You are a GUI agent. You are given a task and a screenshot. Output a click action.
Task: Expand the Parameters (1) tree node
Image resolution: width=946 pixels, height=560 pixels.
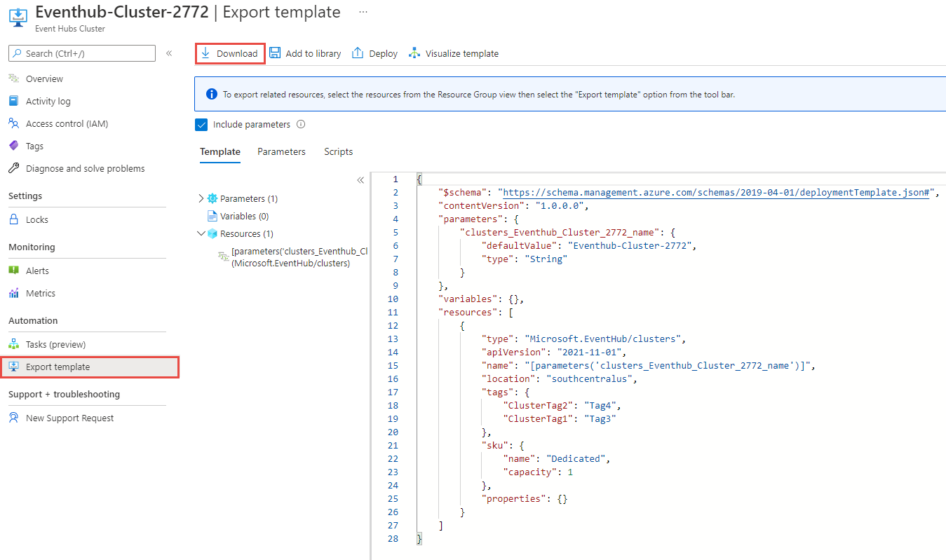pos(201,198)
